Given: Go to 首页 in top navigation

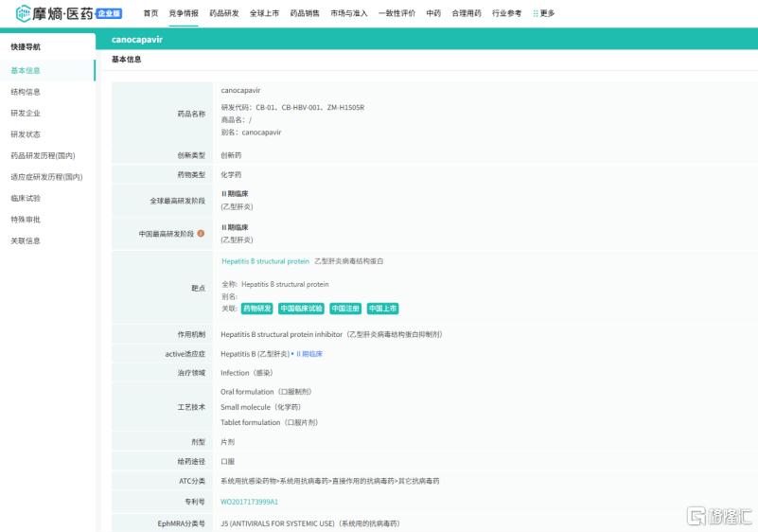Looking at the screenshot, I should [x=150, y=13].
